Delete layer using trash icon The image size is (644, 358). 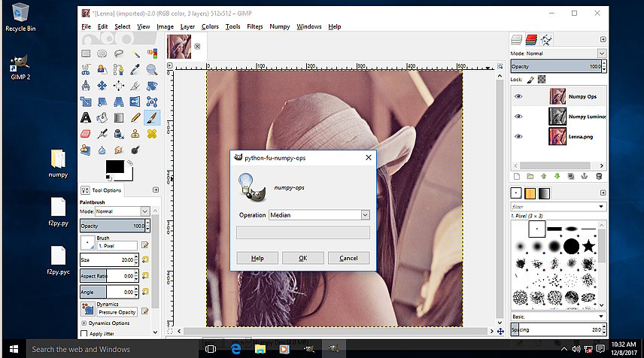pos(599,177)
